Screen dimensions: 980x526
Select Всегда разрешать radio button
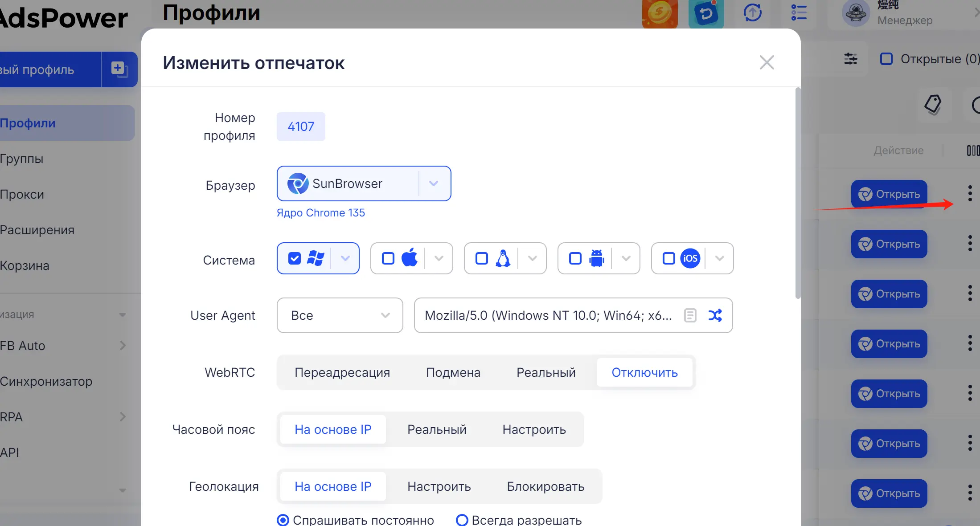pyautogui.click(x=462, y=520)
